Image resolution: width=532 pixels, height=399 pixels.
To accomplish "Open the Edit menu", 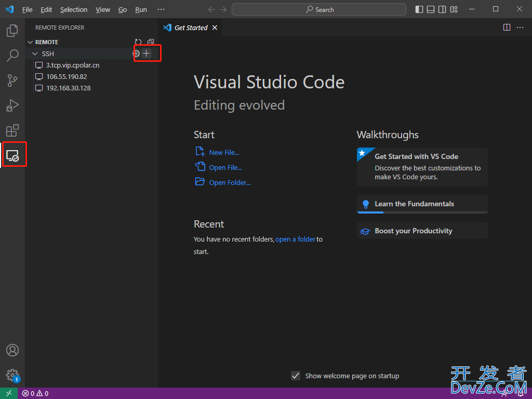I will (x=46, y=9).
